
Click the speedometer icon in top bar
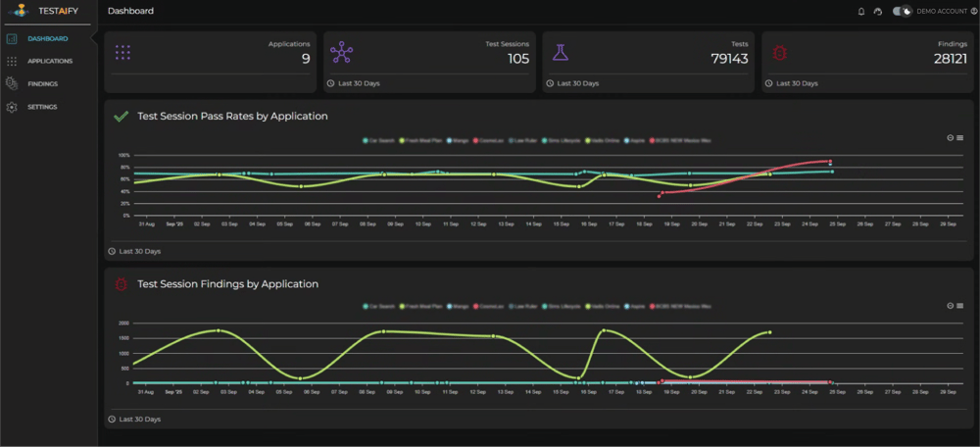pos(877,12)
